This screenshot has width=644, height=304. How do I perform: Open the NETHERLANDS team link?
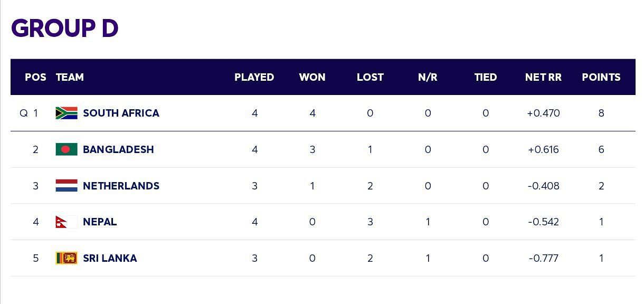coord(121,186)
